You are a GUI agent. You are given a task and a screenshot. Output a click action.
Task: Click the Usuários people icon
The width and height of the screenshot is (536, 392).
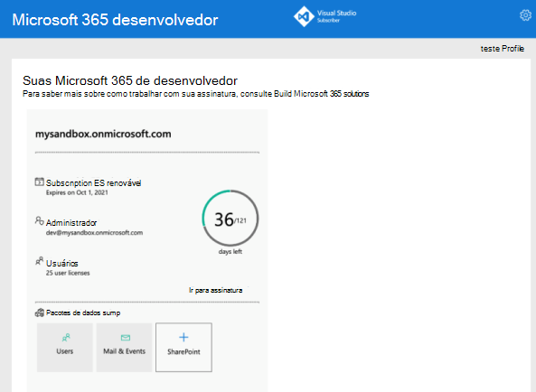(x=39, y=261)
